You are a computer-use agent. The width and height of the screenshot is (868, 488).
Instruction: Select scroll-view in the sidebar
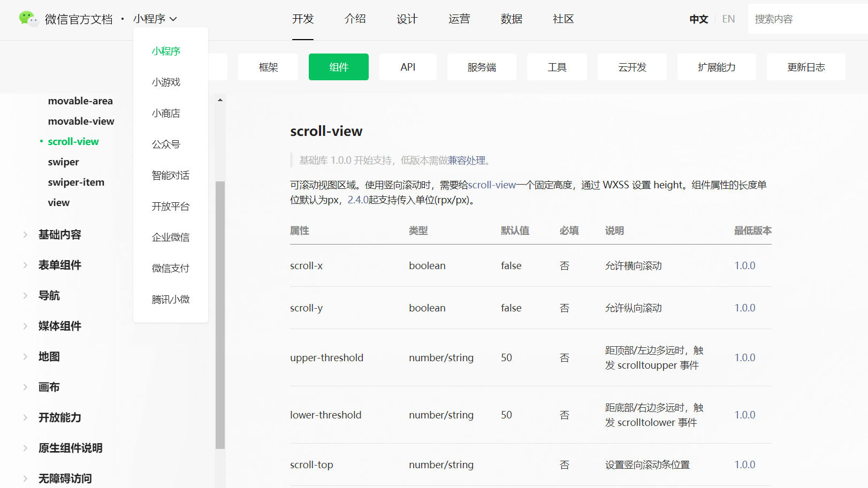coord(73,142)
